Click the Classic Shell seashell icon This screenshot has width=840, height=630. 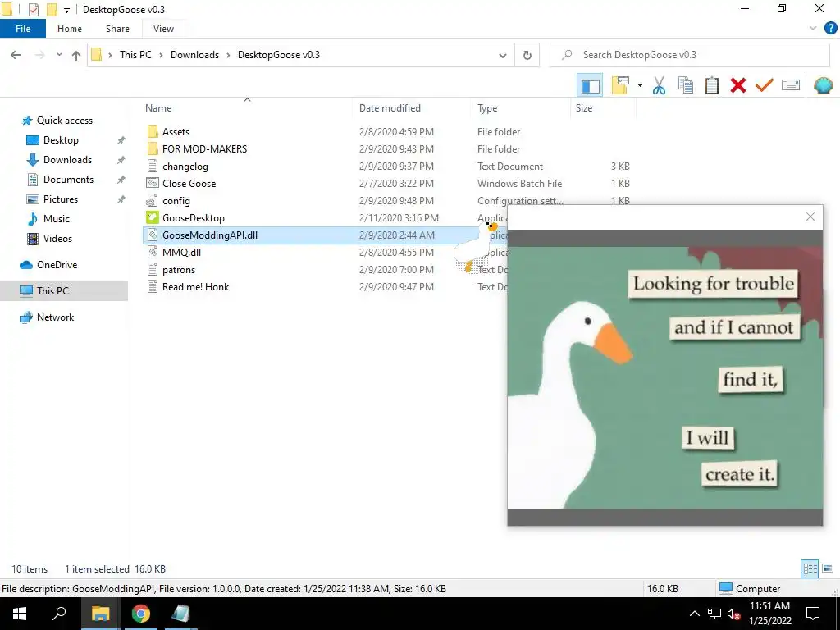coord(824,85)
